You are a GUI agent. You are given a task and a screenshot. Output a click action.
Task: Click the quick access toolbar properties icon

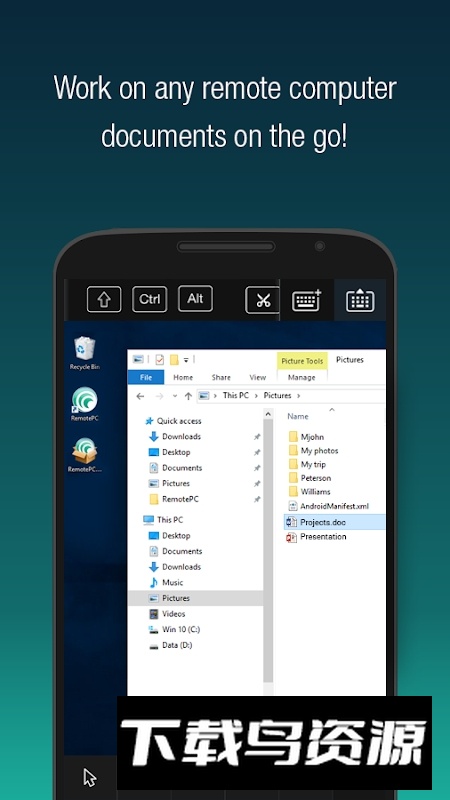[160, 360]
